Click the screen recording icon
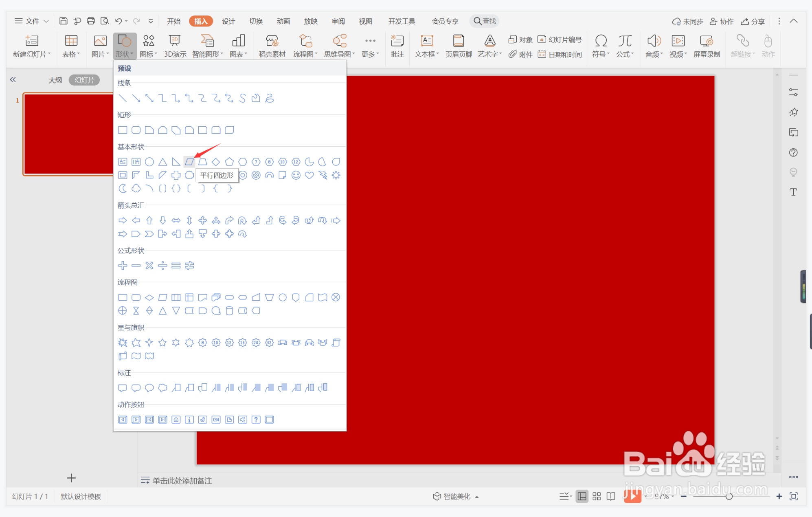The width and height of the screenshot is (812, 517). (706, 41)
